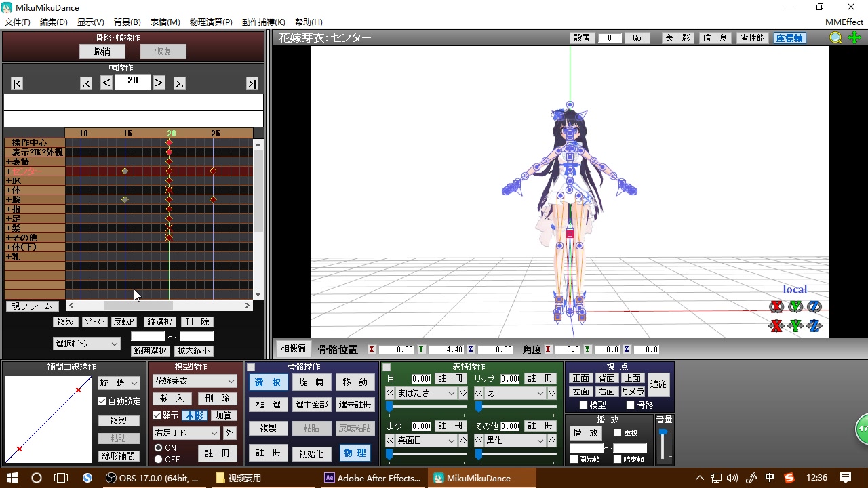Click the 目 eye morph slider handle
This screenshot has height=488, width=868.
pyautogui.click(x=389, y=407)
